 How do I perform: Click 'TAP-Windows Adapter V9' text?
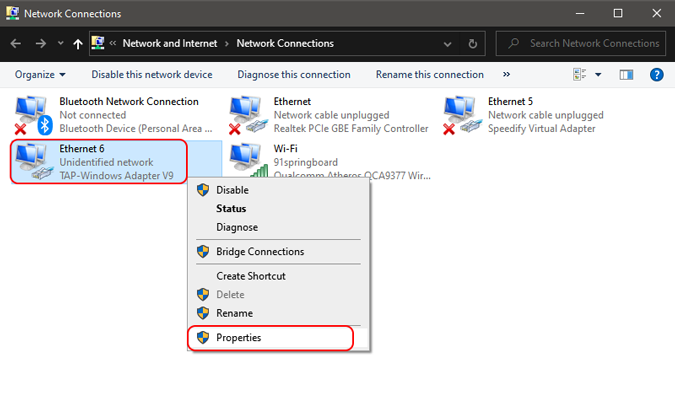(x=116, y=176)
